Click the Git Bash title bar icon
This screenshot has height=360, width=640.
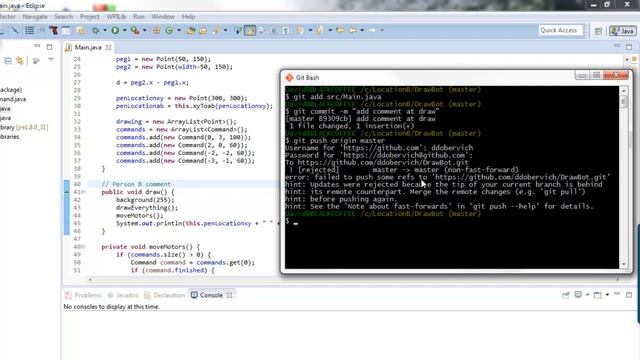pos(289,78)
